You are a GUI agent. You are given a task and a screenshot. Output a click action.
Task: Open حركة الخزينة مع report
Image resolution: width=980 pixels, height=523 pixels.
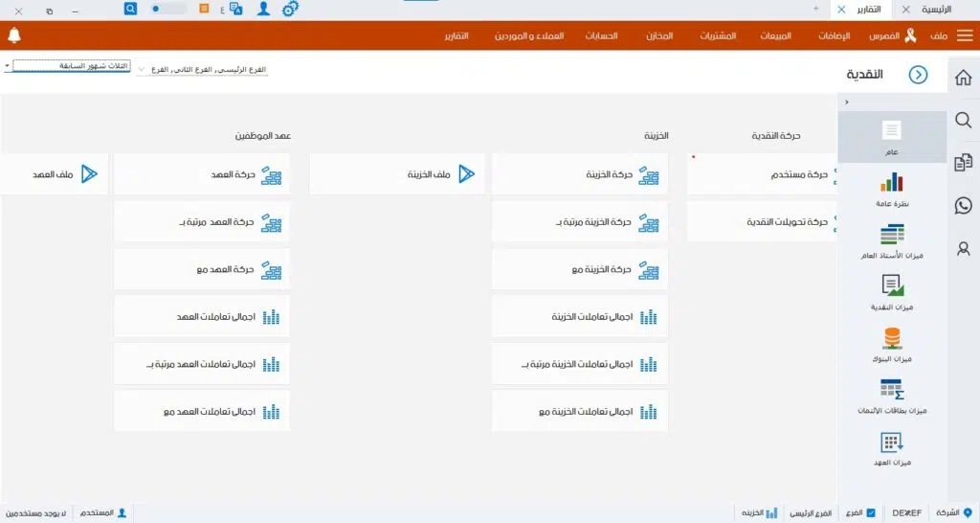(579, 269)
